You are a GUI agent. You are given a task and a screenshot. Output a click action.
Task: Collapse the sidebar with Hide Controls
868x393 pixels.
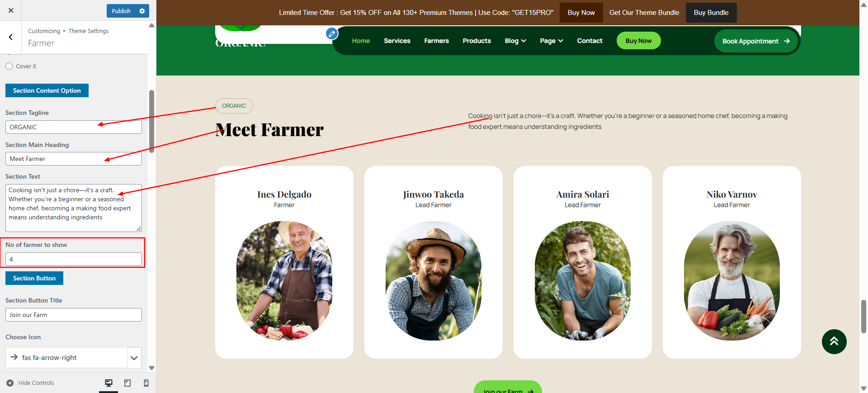pos(30,383)
